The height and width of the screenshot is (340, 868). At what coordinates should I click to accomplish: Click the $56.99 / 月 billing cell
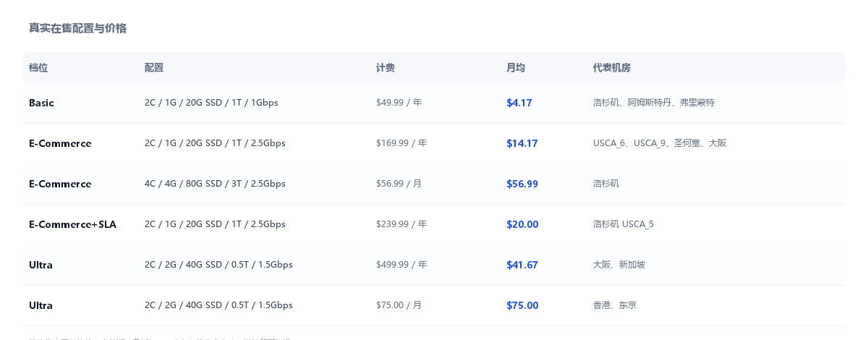click(399, 184)
